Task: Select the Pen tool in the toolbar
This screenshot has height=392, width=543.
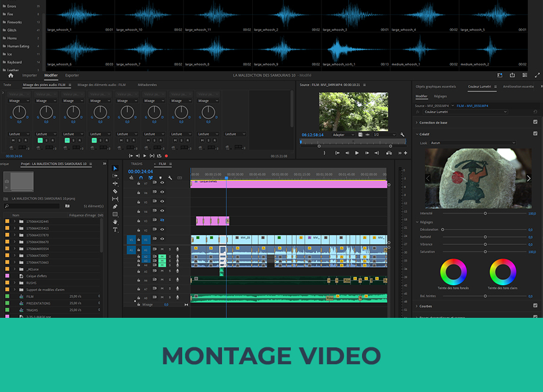Action: [115, 207]
